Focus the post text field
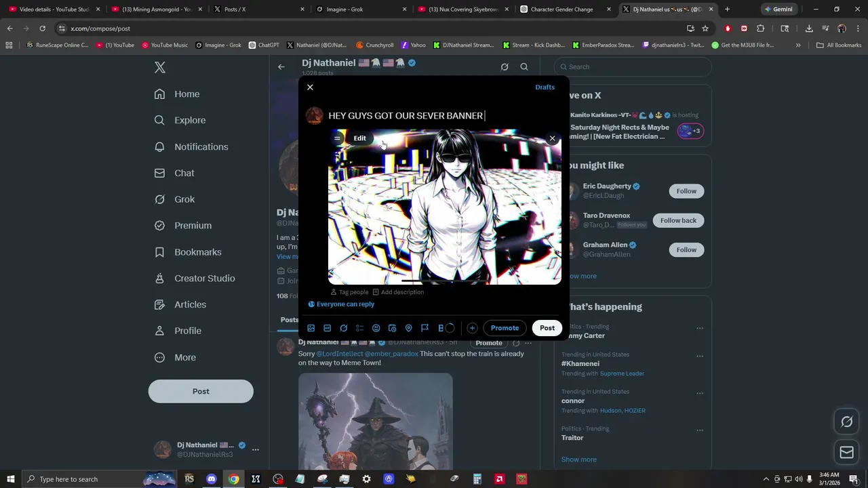 [444, 116]
